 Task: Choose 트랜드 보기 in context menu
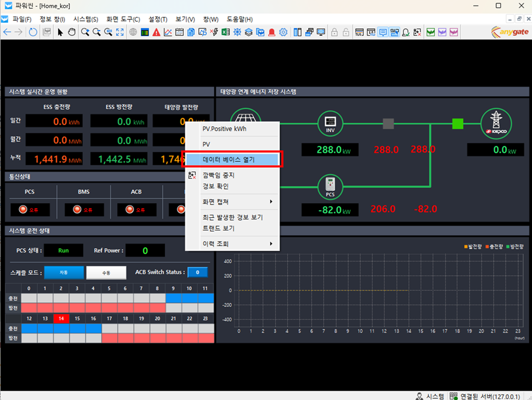click(218, 228)
